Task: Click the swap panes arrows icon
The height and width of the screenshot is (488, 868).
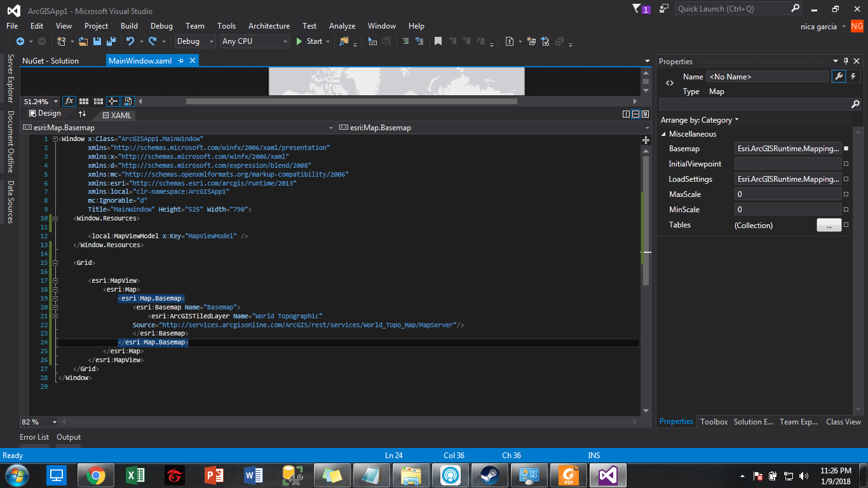Action: 82,114
